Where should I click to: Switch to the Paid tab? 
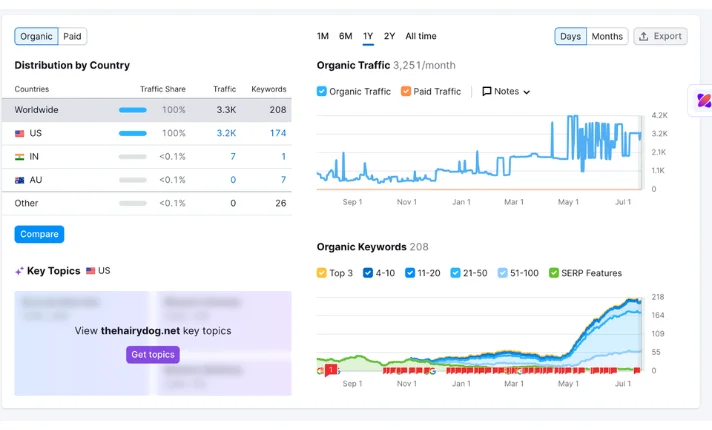pyautogui.click(x=73, y=36)
